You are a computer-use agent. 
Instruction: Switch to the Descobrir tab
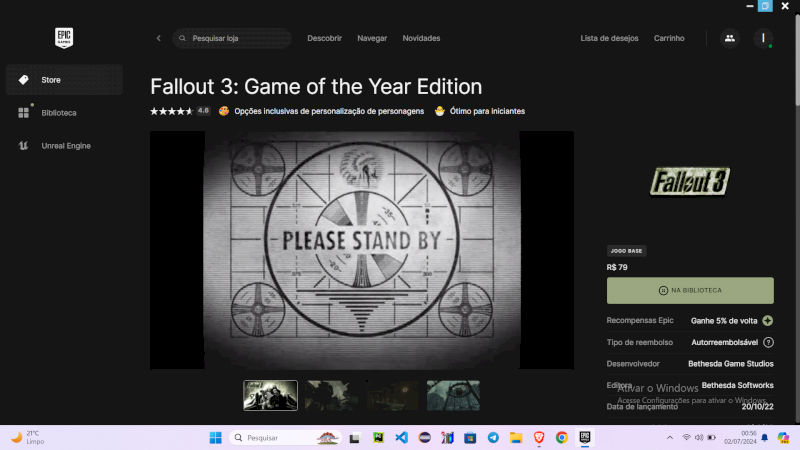[x=324, y=38]
